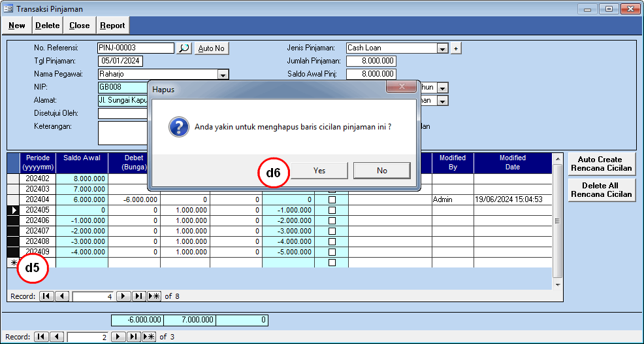Select the Delete menu item in toolbar
This screenshot has height=344, width=644.
pos(47,26)
